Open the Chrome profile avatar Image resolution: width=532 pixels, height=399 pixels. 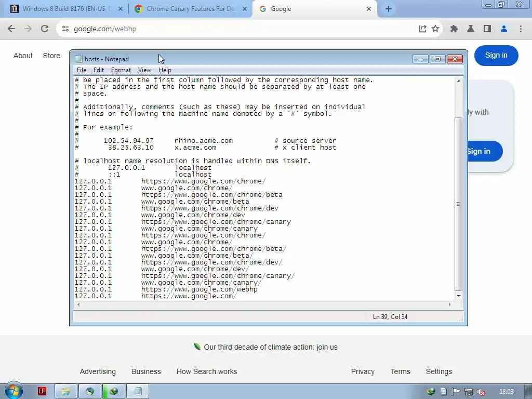click(x=504, y=29)
